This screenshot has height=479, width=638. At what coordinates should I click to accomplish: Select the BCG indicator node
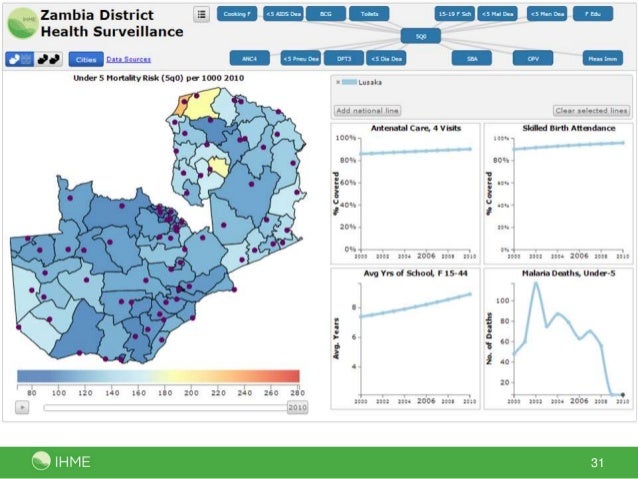(326, 14)
